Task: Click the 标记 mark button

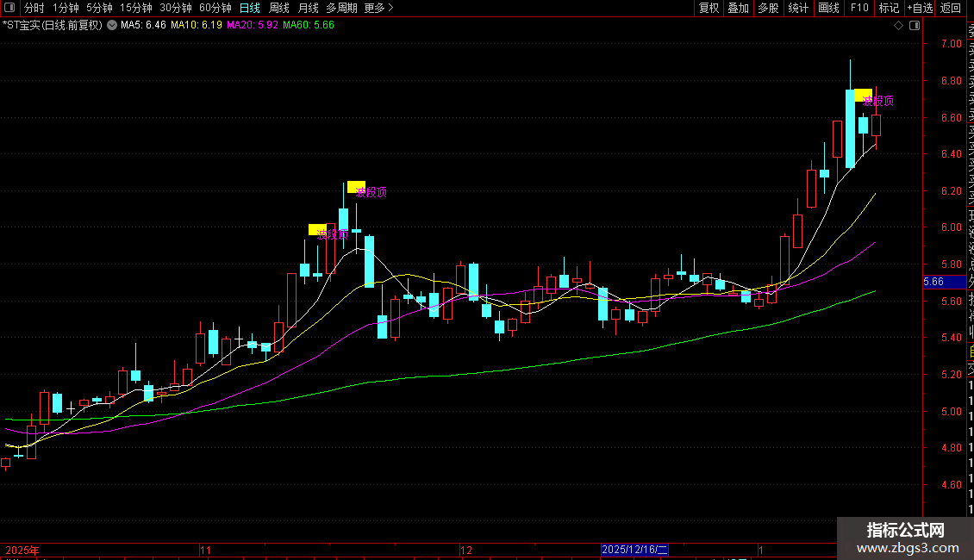Action: pyautogui.click(x=889, y=8)
